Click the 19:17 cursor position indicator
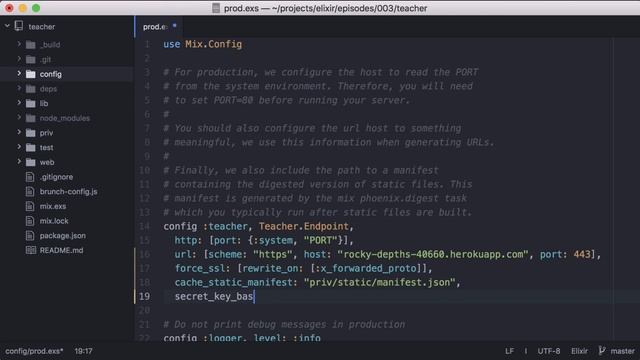This screenshot has height=360, width=640. (x=83, y=351)
